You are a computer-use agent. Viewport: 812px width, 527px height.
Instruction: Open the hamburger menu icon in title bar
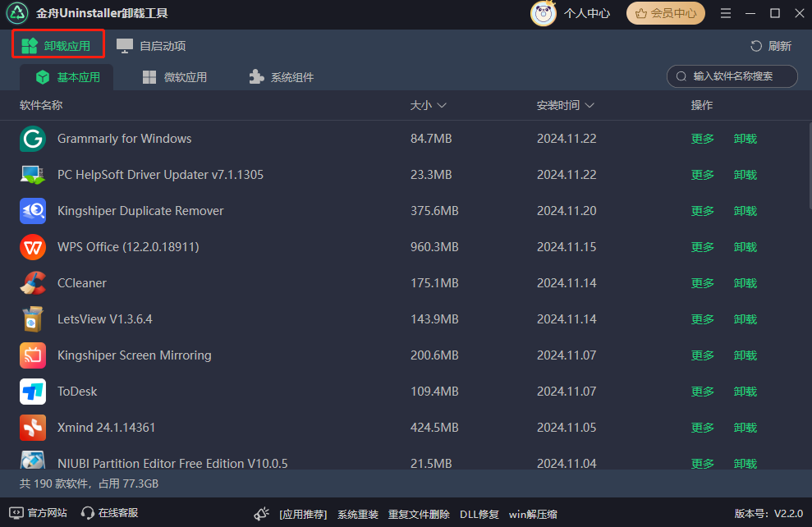click(726, 13)
